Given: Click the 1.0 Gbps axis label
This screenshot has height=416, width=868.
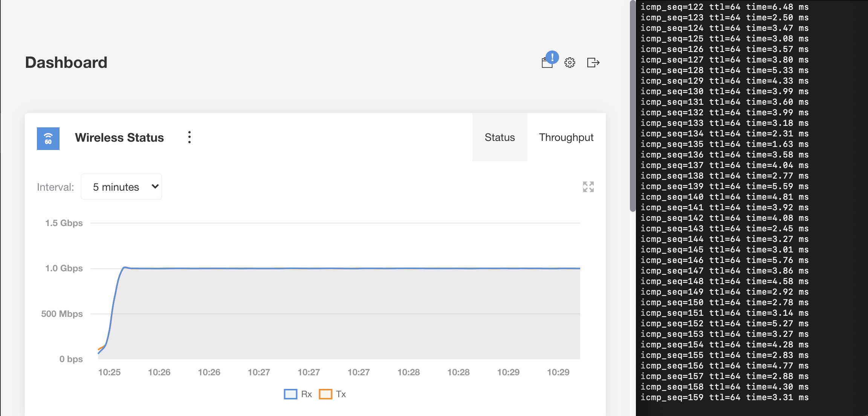Looking at the screenshot, I should pos(64,268).
